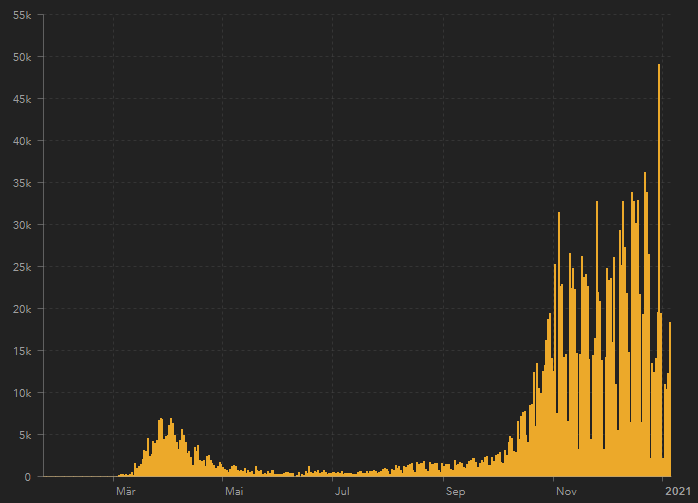Click the 55k y-axis label
The width and height of the screenshot is (698, 503).
[22, 15]
